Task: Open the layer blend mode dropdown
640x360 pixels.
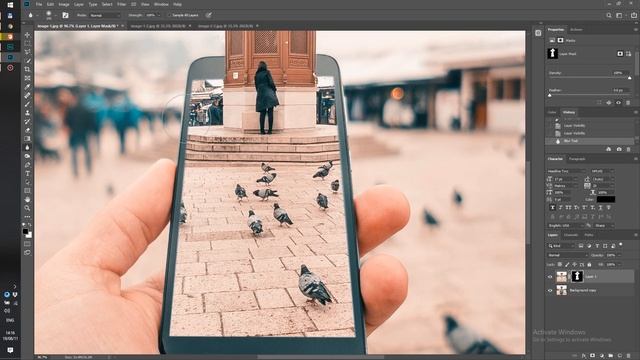Action: (567, 256)
